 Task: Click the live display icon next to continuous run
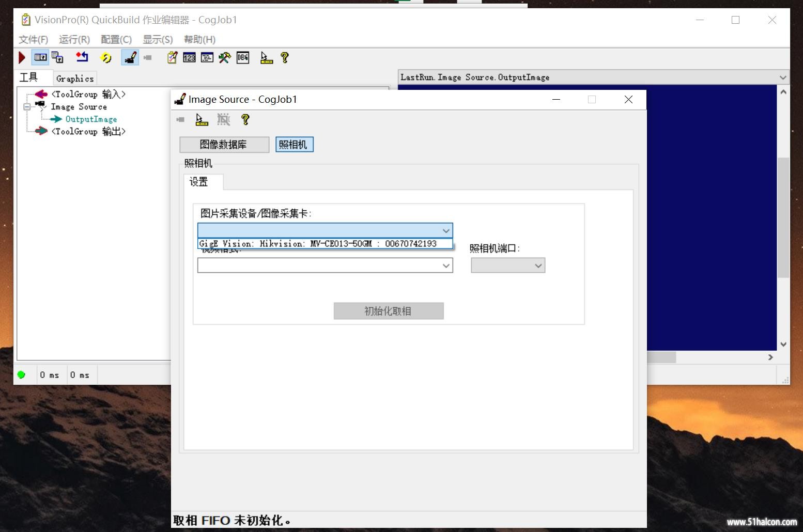tap(57, 58)
